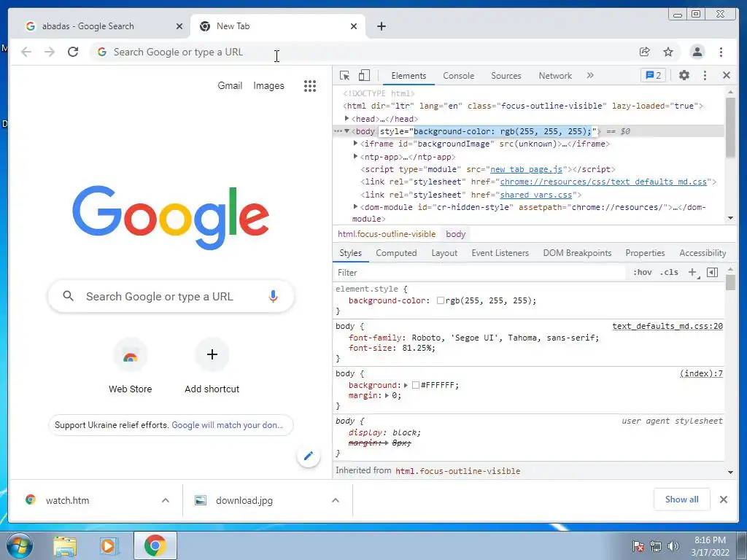Open the profile avatar menu
The width and height of the screenshot is (747, 560).
pyautogui.click(x=697, y=52)
